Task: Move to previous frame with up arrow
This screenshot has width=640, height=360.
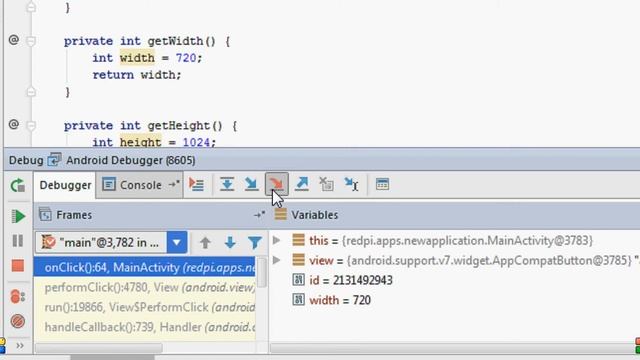Action: click(205, 243)
